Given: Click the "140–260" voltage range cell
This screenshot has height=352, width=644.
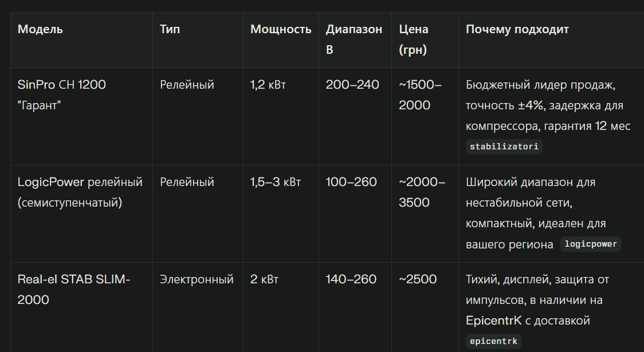Looking at the screenshot, I should [351, 279].
